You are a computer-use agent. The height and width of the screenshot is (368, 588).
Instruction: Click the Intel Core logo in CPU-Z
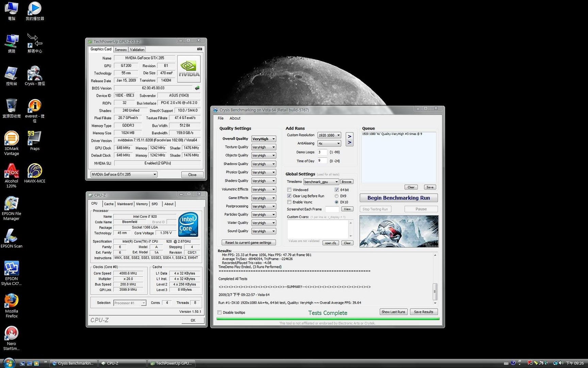pyautogui.click(x=188, y=225)
